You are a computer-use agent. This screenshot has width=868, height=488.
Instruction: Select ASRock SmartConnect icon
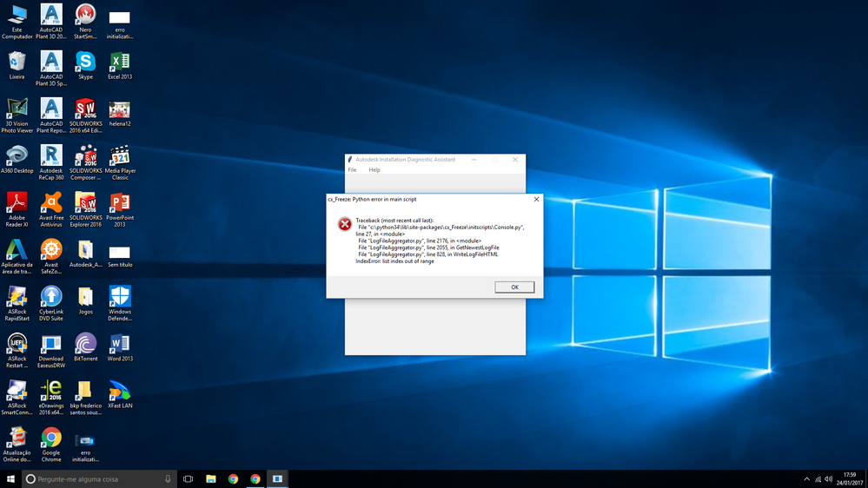(x=17, y=398)
